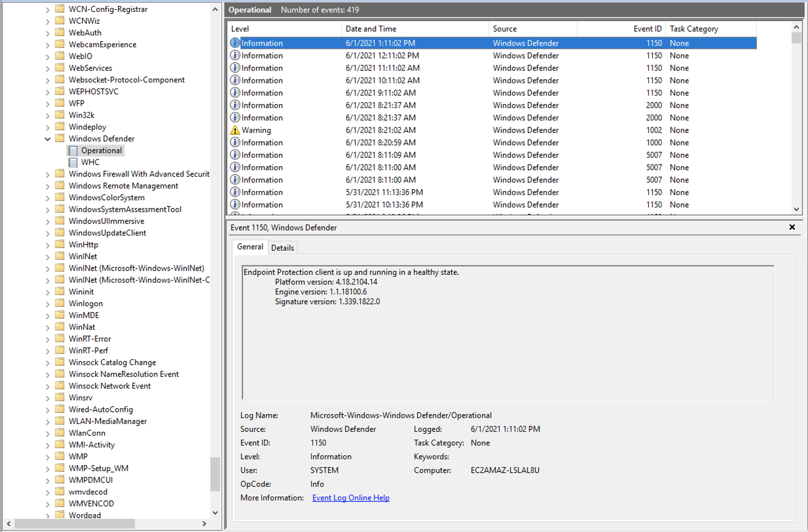808x532 pixels.
Task: Sort events by the Date and Time column
Action: (371, 28)
